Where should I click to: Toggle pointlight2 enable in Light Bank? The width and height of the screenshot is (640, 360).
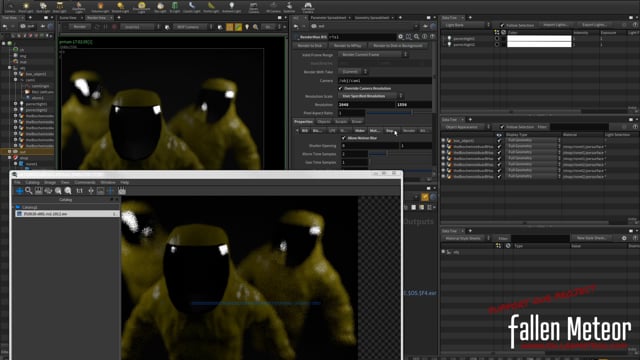[x=497, y=44]
